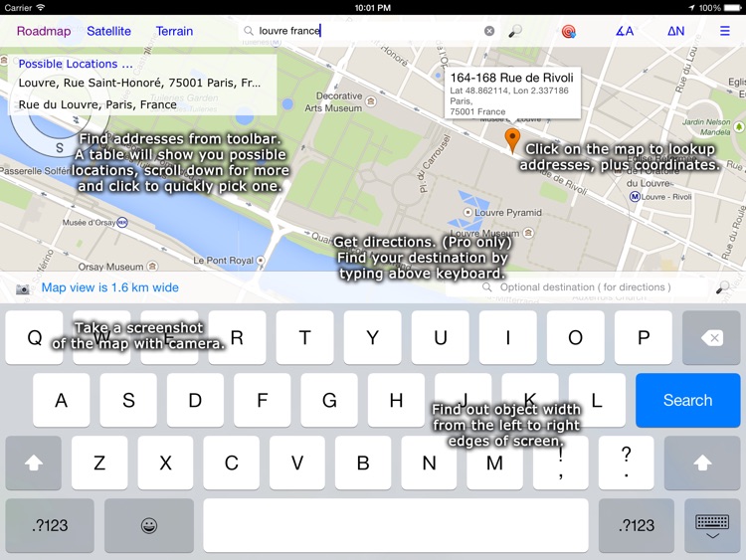Viewport: 746px width, 560px height.
Task: Click the 'Optional destination' directions field
Action: click(x=577, y=287)
